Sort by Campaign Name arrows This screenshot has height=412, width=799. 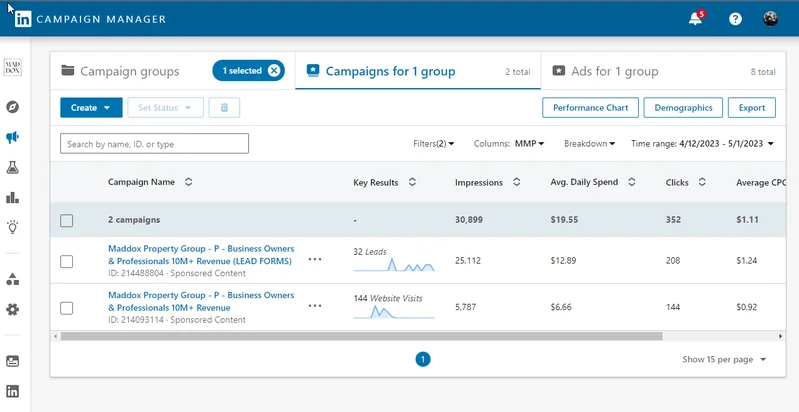point(189,182)
